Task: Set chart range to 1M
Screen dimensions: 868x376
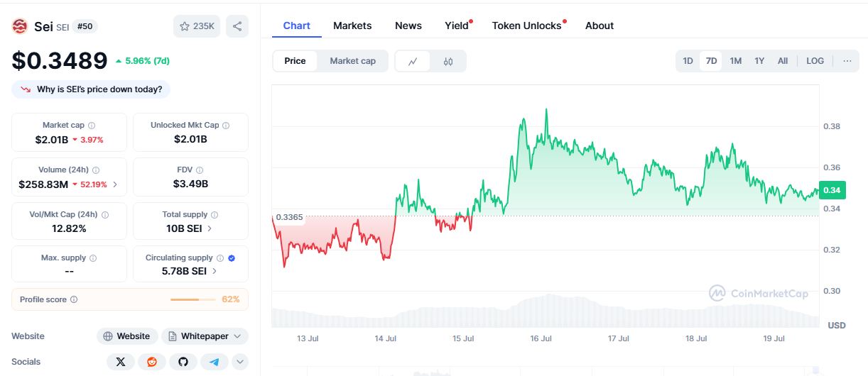Action: click(x=736, y=61)
